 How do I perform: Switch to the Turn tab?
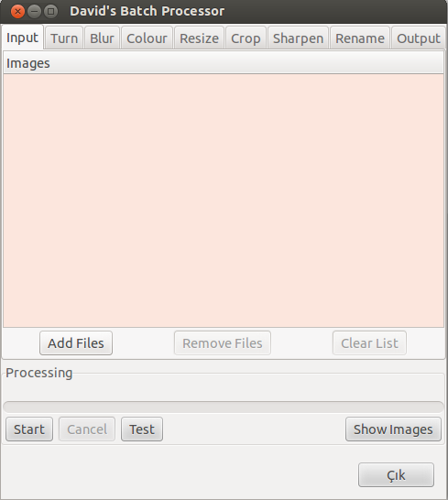pyautogui.click(x=64, y=38)
